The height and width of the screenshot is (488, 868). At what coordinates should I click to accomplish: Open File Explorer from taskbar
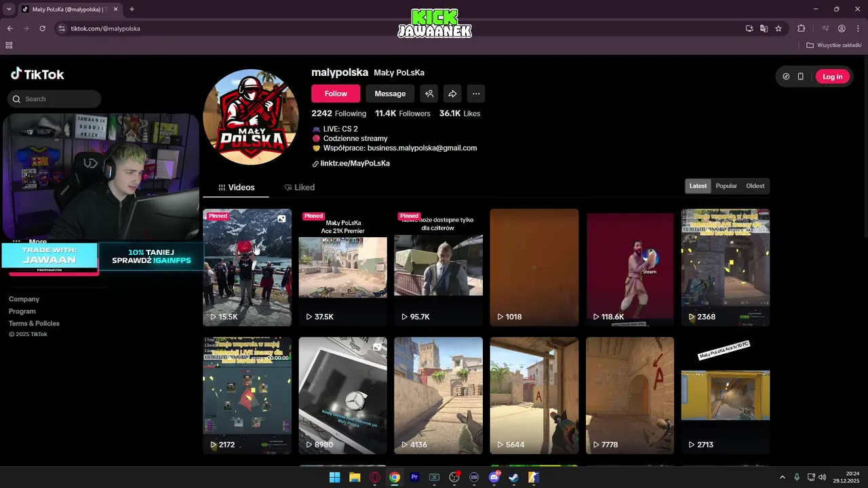point(355,477)
